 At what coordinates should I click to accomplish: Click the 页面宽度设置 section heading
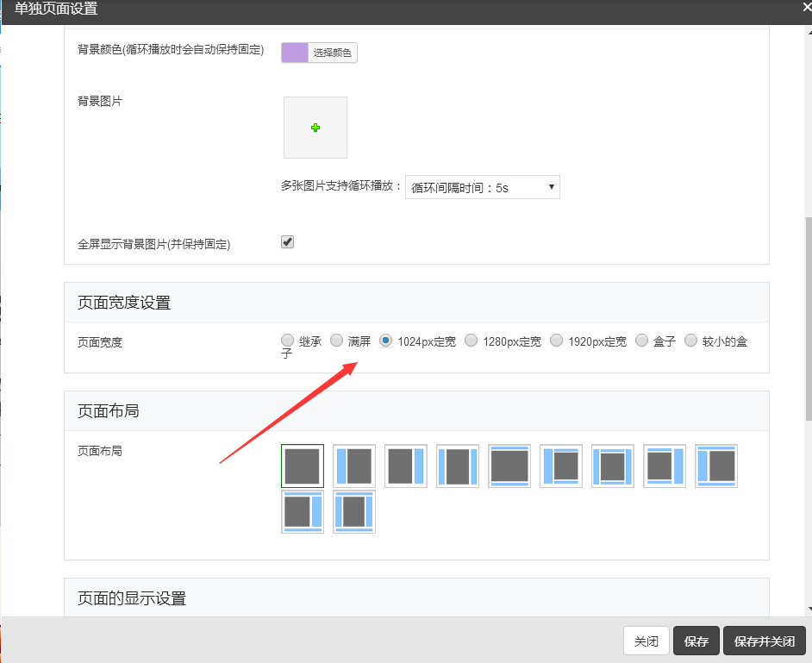[124, 303]
